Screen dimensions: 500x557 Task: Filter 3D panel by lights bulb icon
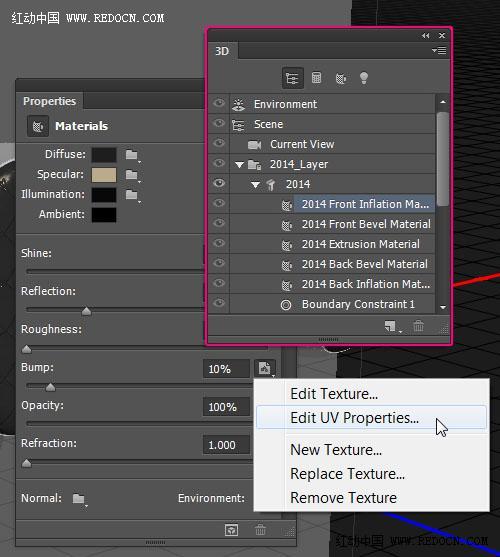(x=364, y=78)
